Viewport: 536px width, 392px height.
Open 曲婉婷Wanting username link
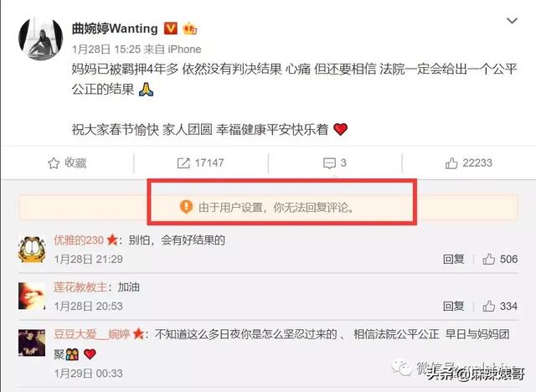[x=115, y=28]
